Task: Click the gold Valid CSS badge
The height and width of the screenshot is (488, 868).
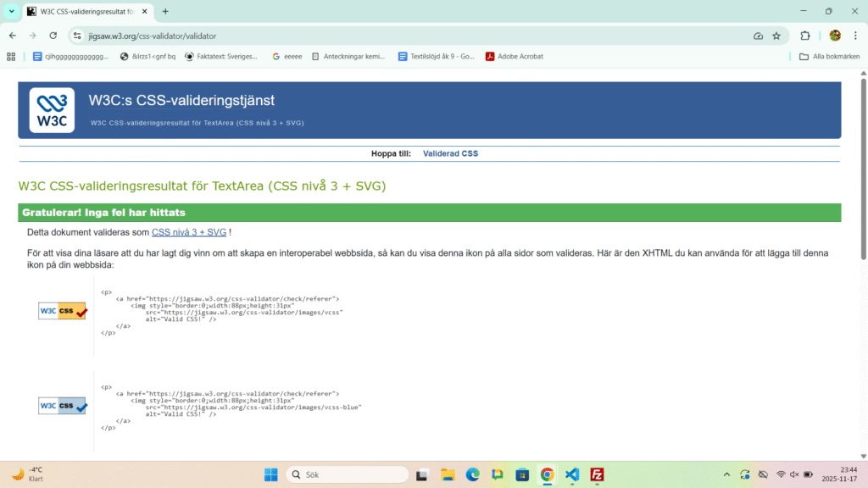Action: 63,311
